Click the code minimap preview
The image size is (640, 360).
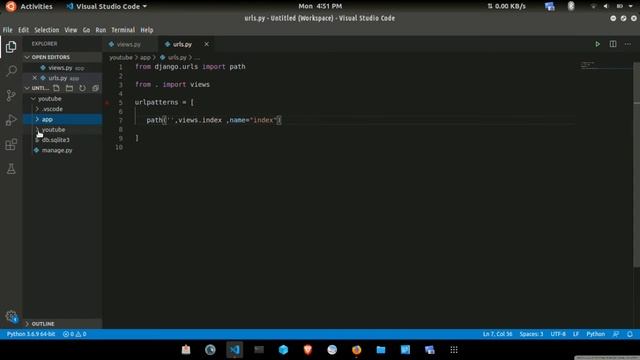[x=588, y=64]
